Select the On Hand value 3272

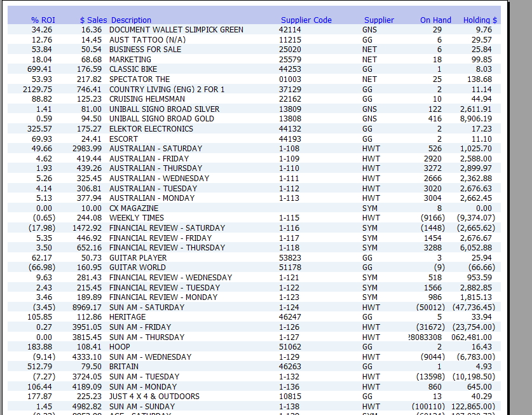click(x=433, y=168)
